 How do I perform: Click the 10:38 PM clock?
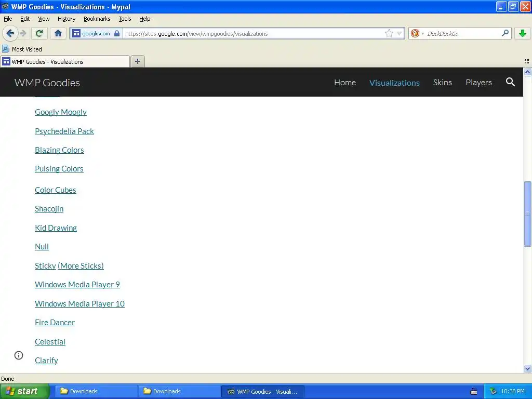tap(513, 391)
